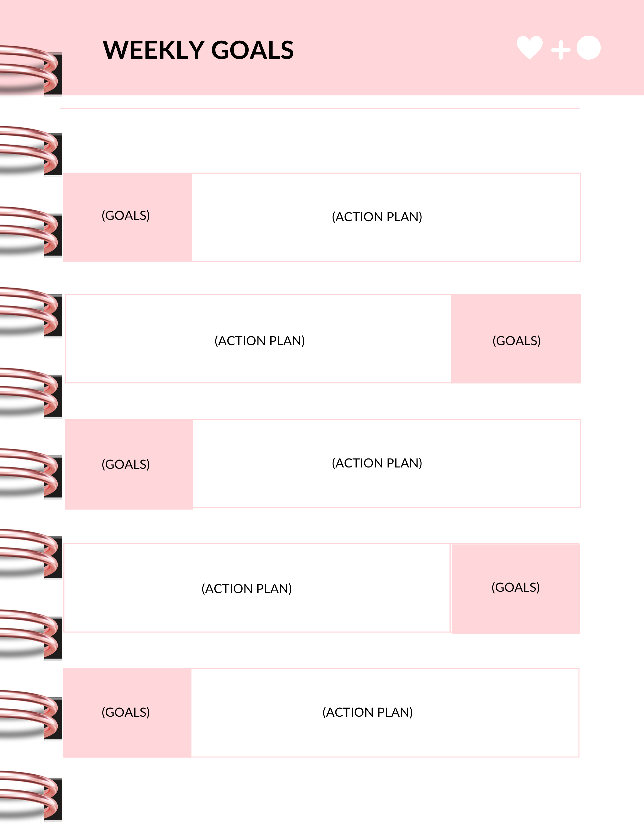
Task: Click the second row (ACTION PLAN) box
Action: pos(258,338)
